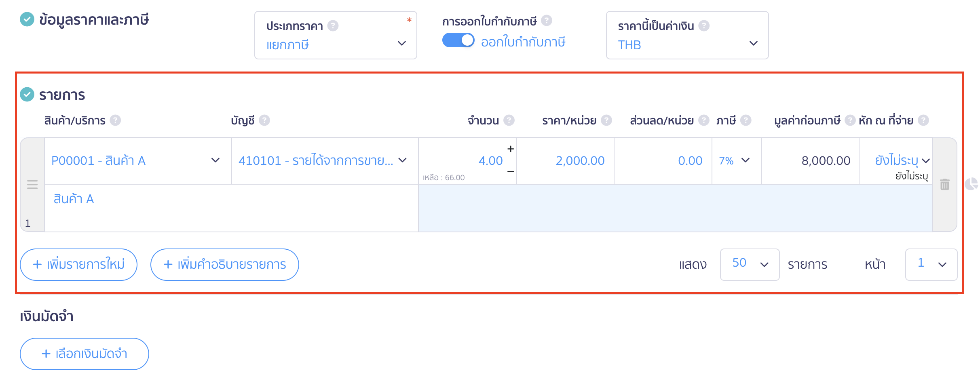Viewport: 980px width, 379px height.
Task: Open product dropdown P00001 - สินค้า A
Action: point(138,161)
